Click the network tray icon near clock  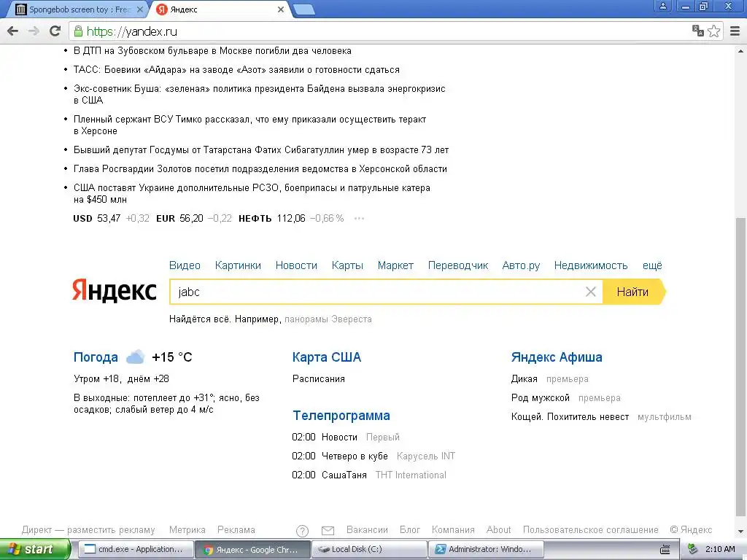[x=693, y=549]
